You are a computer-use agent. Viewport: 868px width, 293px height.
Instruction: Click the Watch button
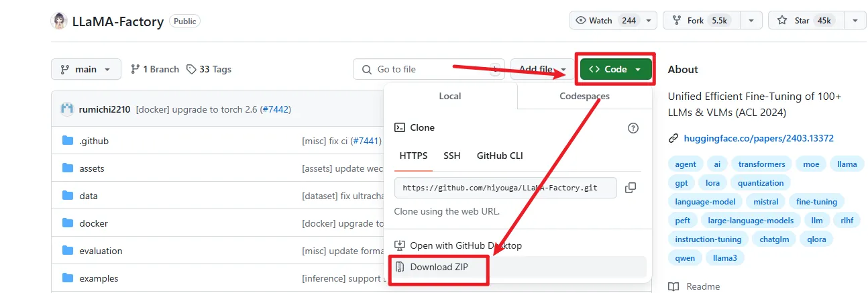click(x=604, y=21)
